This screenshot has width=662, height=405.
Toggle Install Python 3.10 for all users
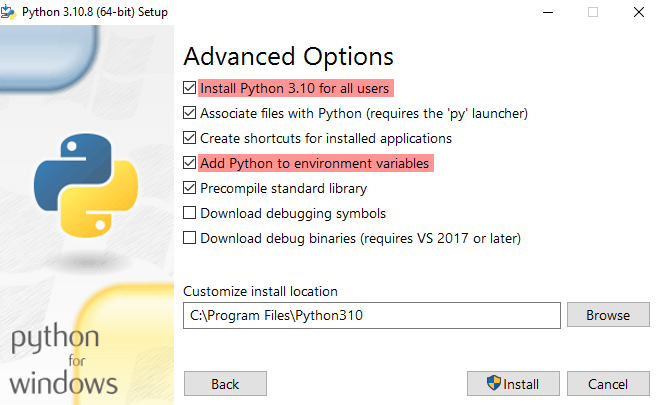tap(190, 88)
